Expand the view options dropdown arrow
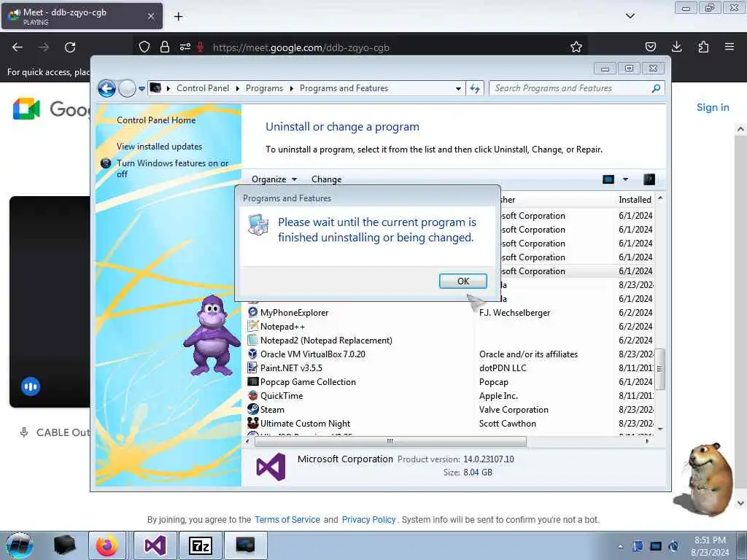The width and height of the screenshot is (747, 560). point(625,179)
